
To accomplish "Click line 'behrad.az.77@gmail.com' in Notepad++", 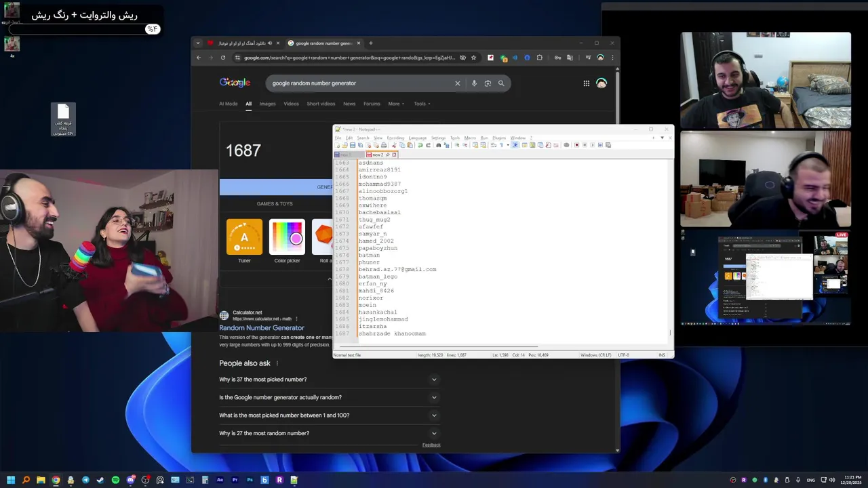I will tap(397, 270).
